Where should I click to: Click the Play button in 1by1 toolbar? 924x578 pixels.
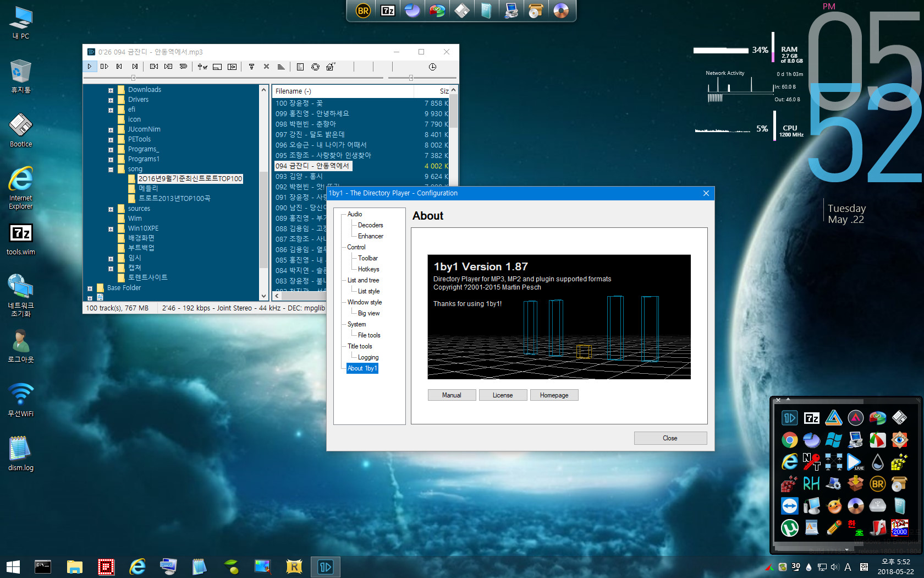click(89, 67)
